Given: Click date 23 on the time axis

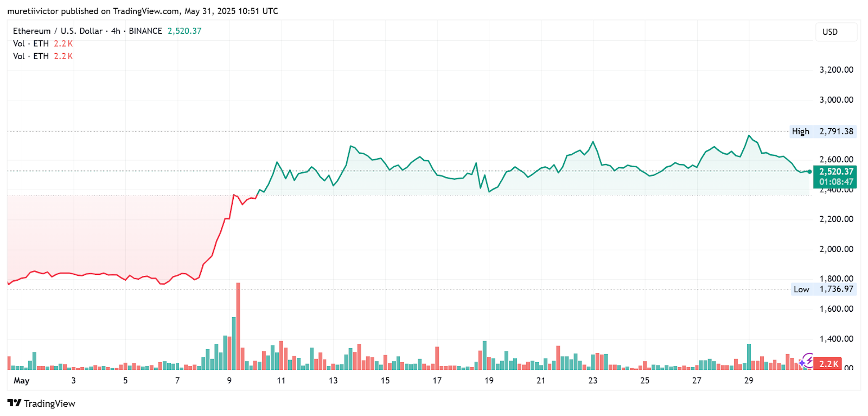Looking at the screenshot, I should coord(593,381).
